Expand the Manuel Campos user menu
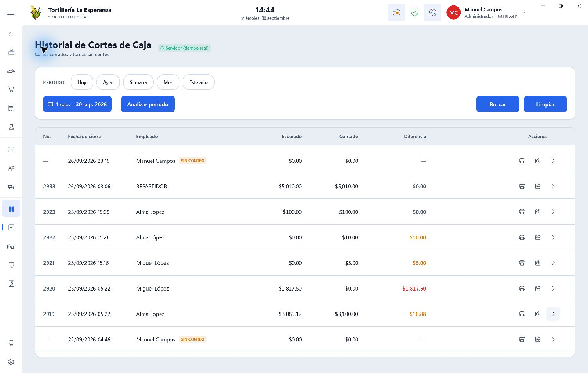 click(x=524, y=12)
